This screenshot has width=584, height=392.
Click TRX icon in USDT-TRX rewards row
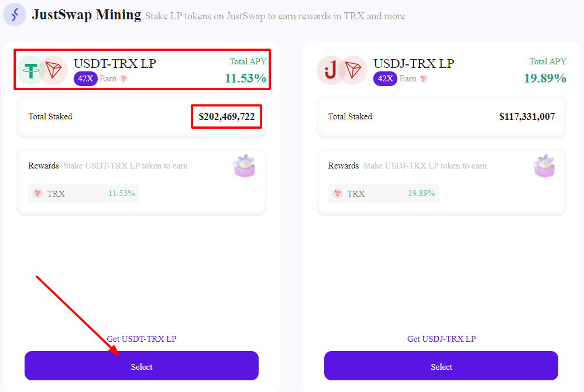click(38, 194)
